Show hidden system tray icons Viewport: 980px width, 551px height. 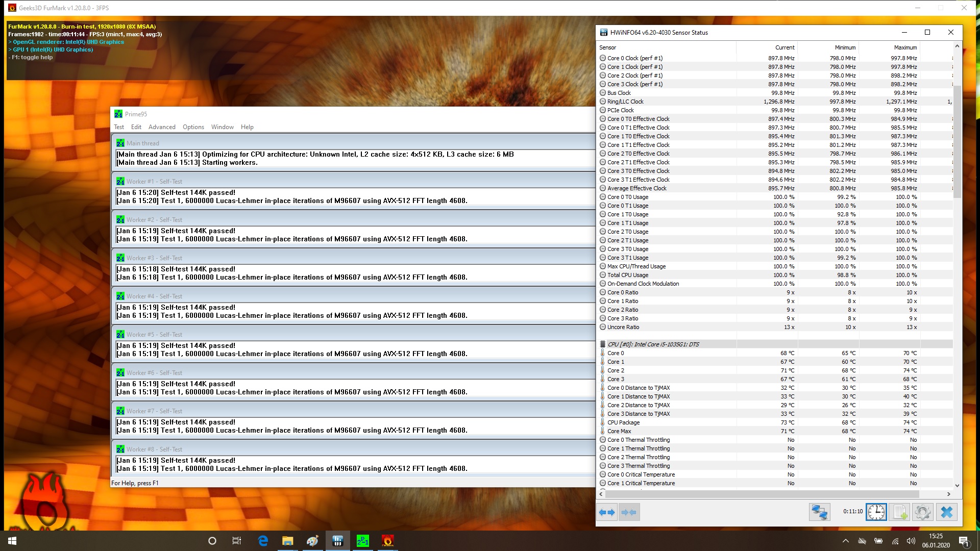[x=846, y=541]
